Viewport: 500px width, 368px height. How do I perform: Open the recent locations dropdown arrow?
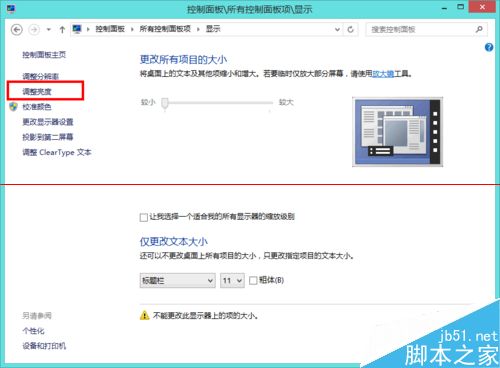(x=49, y=30)
